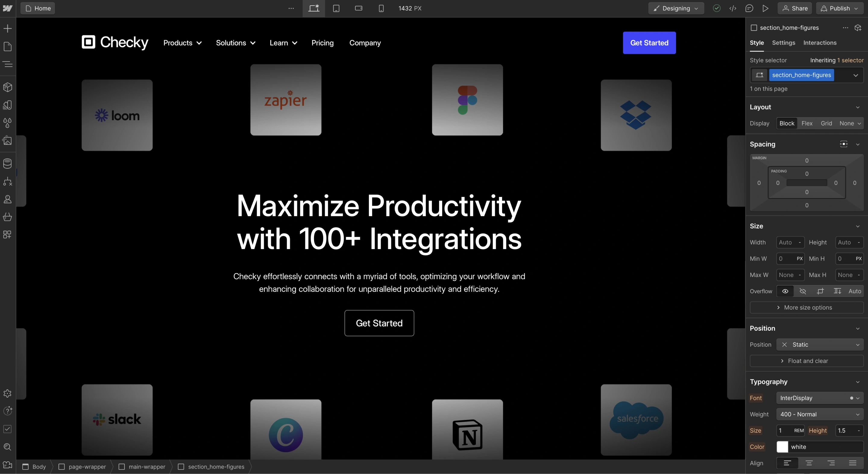Open the white text color swatch

coord(782,447)
